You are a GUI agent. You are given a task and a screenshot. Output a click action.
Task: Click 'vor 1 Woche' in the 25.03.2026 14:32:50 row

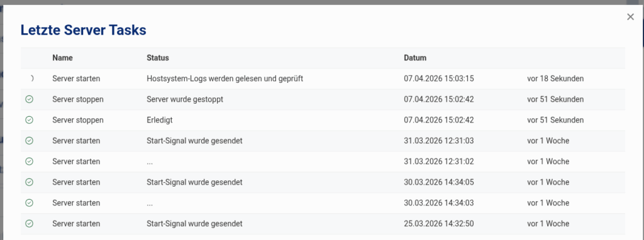click(548, 224)
